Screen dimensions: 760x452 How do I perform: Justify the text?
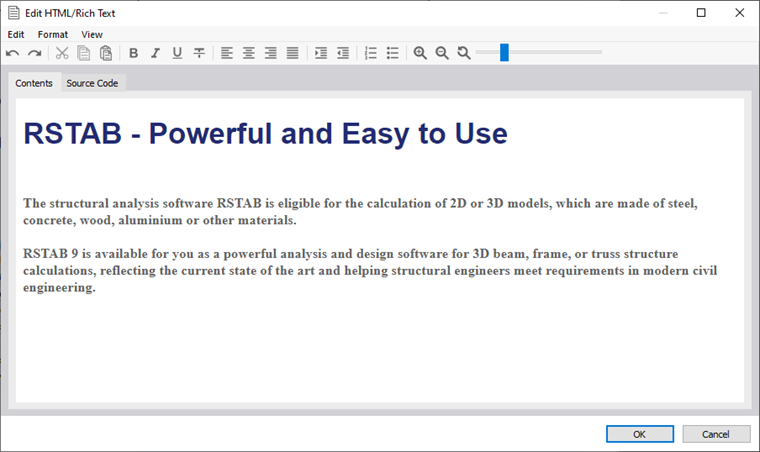293,53
